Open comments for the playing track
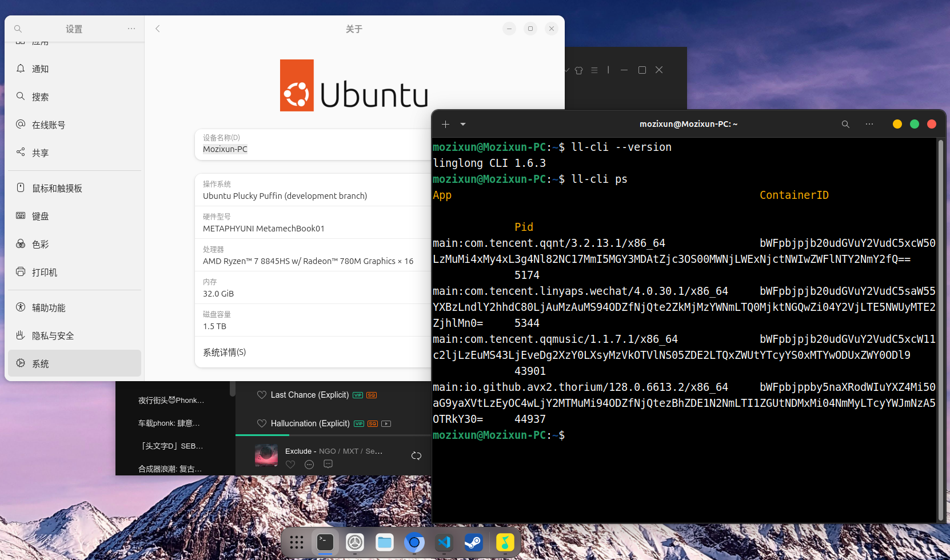Viewport: 950px width, 560px height. tap(328, 465)
